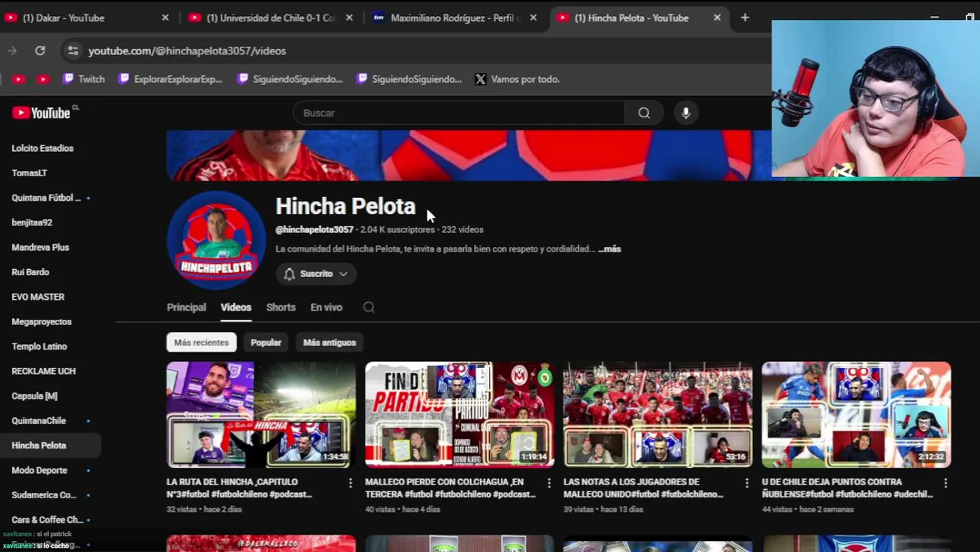980x552 pixels.
Task: Expand channel description with ...más
Action: pos(610,249)
